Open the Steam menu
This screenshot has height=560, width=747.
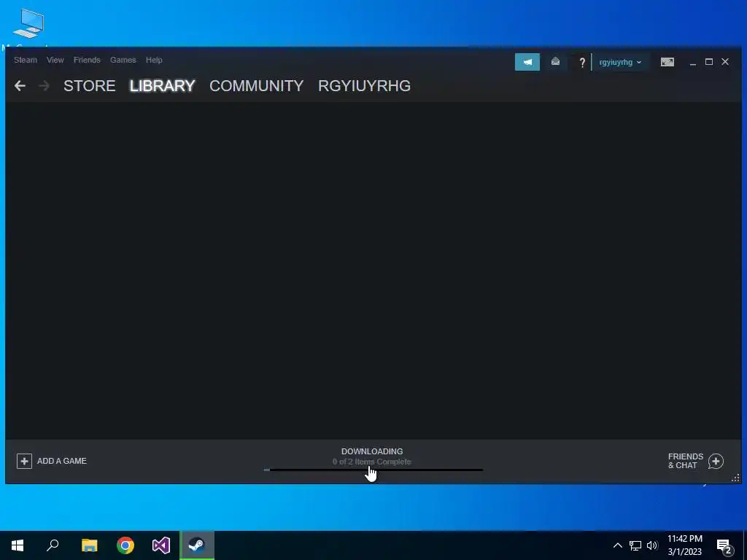pyautogui.click(x=26, y=60)
